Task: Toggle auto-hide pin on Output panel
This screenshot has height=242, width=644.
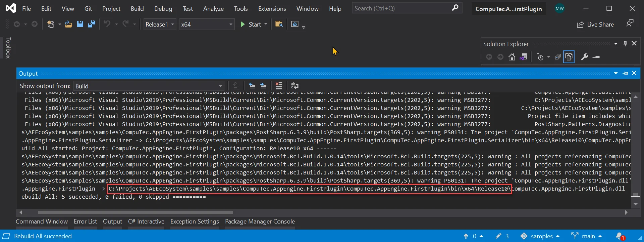Action: click(x=625, y=73)
